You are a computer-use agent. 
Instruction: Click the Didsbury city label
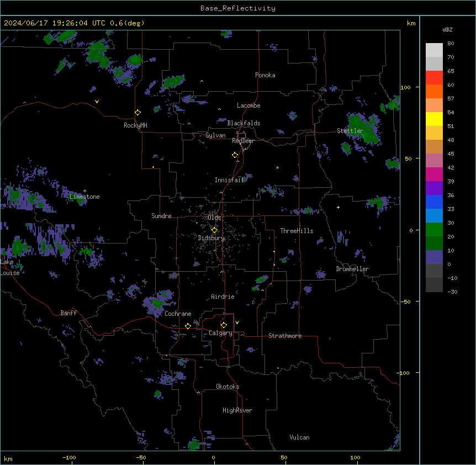tap(211, 238)
